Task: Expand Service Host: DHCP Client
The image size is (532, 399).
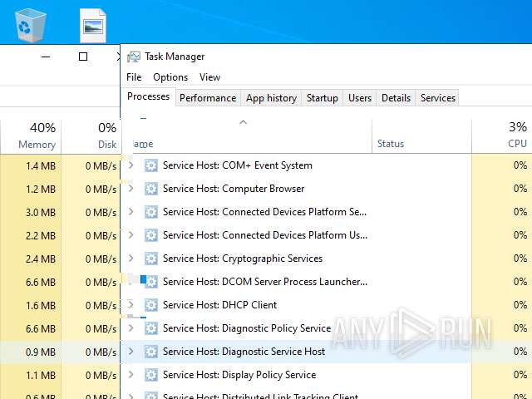Action: click(x=131, y=305)
